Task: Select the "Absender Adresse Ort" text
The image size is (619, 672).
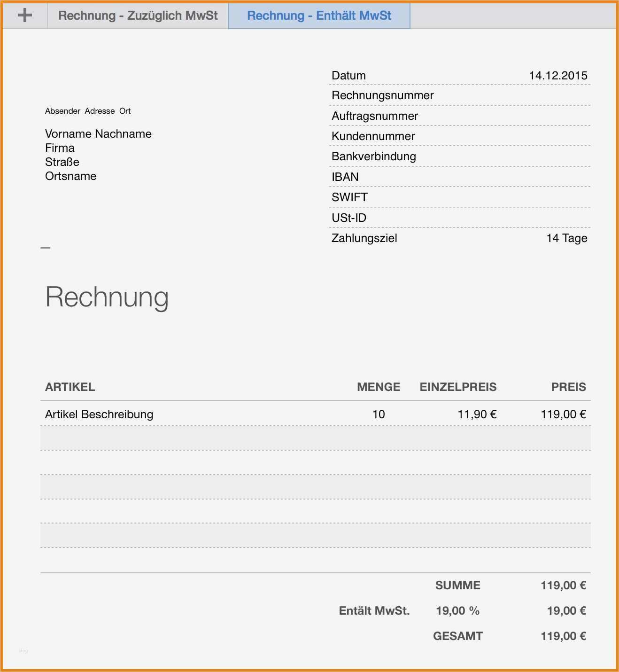Action: 87,111
